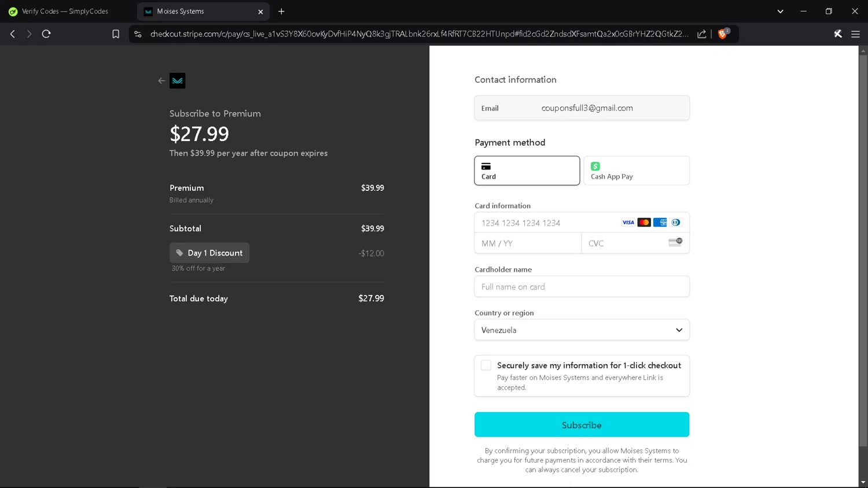Viewport: 868px width, 488px height.
Task: Focus the Cardholder name field
Action: [x=582, y=287]
